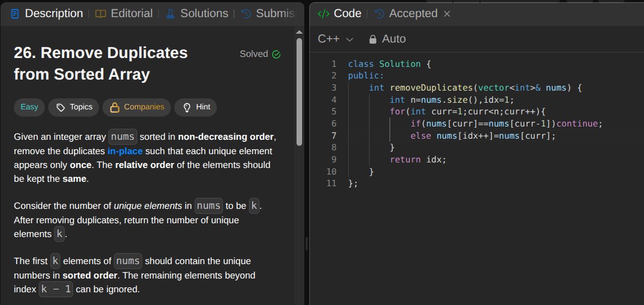Open the C++ language dropdown

click(x=335, y=39)
